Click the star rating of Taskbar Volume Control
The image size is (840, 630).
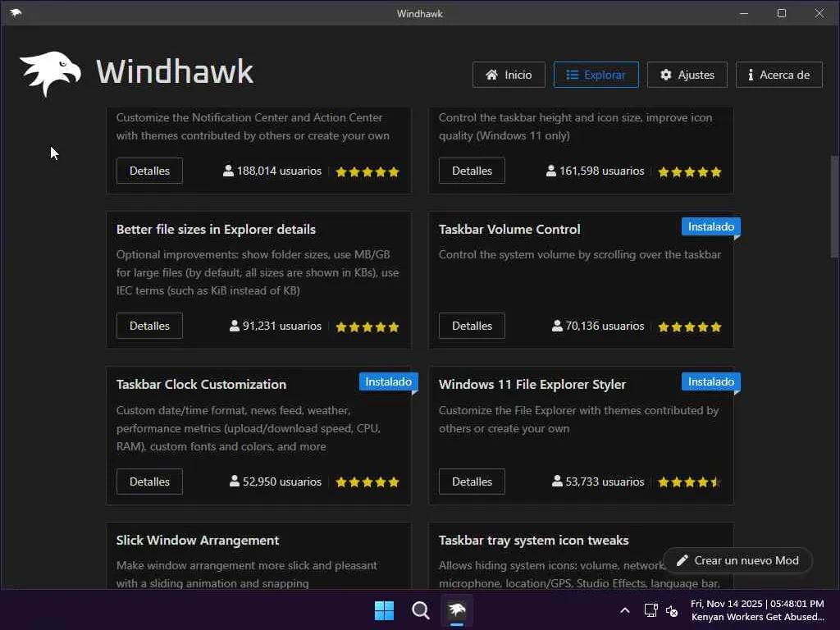689,326
